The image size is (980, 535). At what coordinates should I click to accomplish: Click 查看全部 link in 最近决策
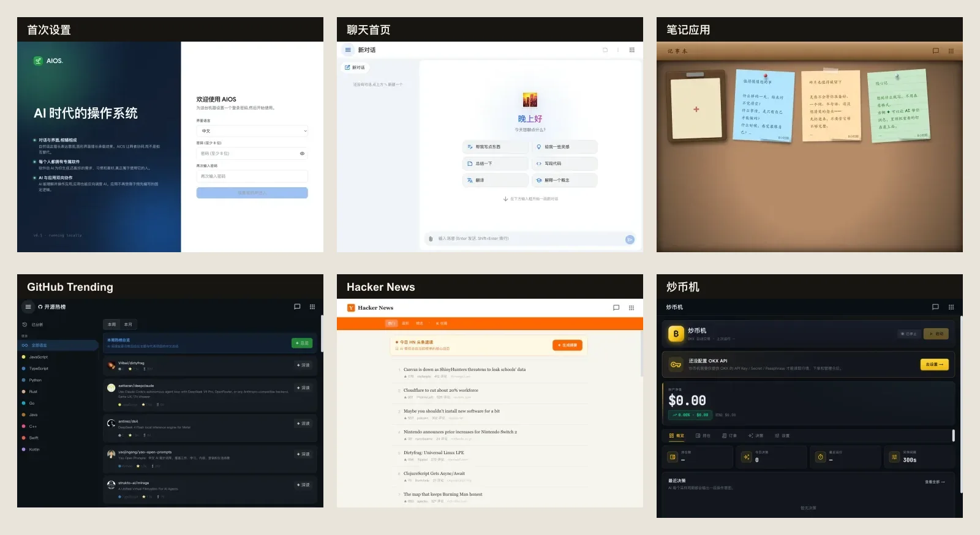click(935, 482)
